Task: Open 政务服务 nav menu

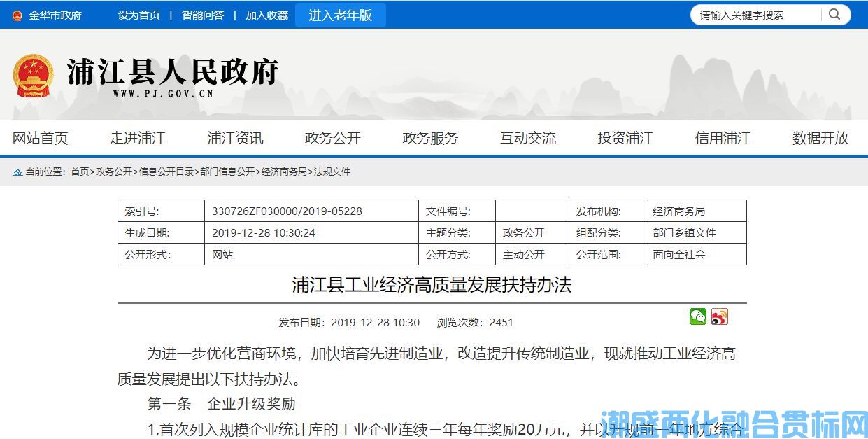Action: tap(430, 138)
